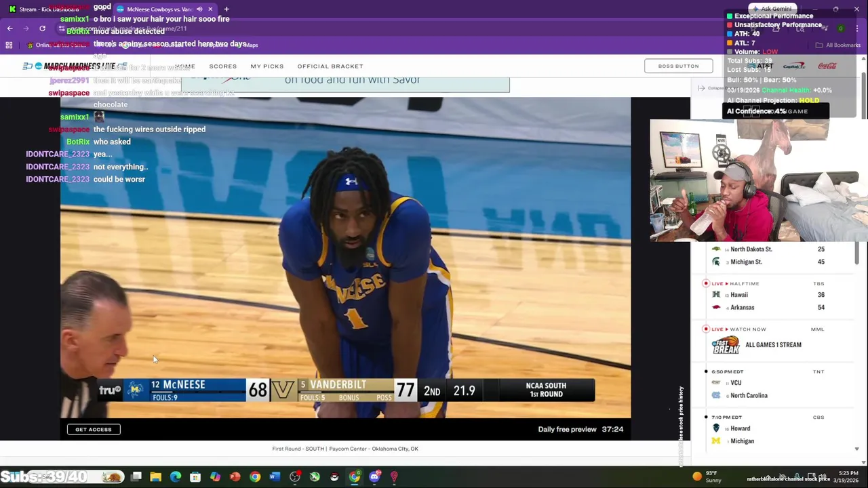Mute audio on the McNeese Cowboys tab
The height and width of the screenshot is (488, 868).
tap(199, 9)
